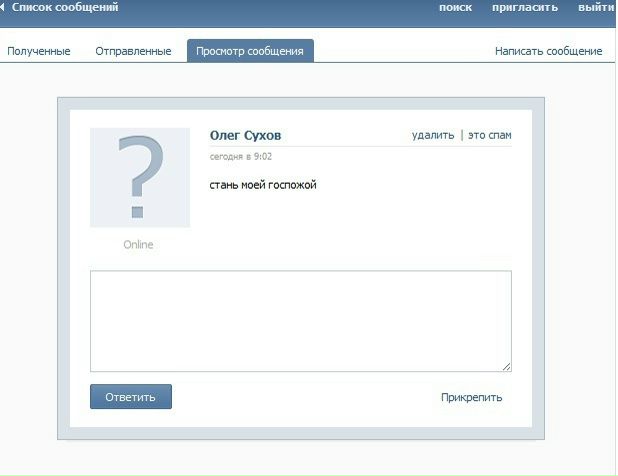The image size is (618, 476).
Task: Open пригласить in the top bar
Action: click(525, 8)
